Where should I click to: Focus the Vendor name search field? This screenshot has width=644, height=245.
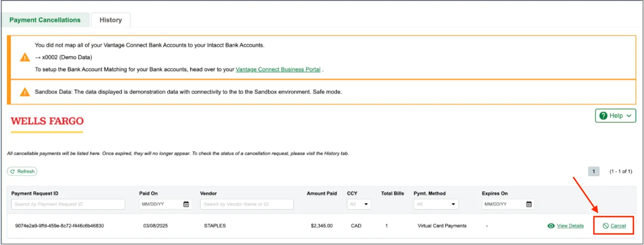(247, 204)
